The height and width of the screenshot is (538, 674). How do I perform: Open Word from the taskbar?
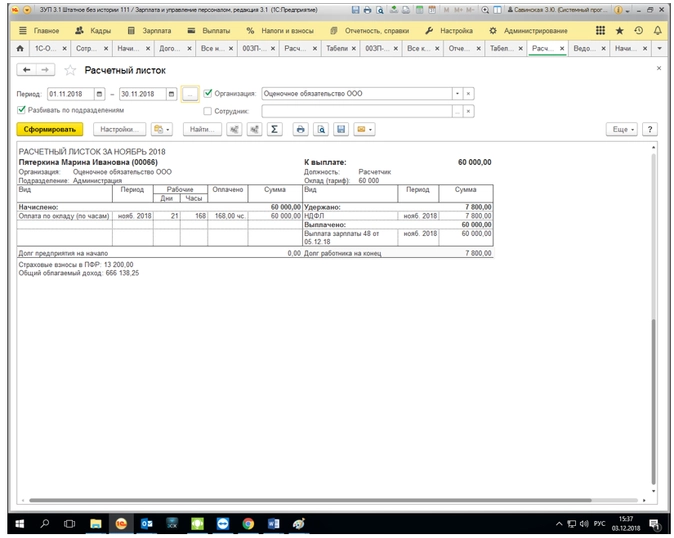[273, 523]
